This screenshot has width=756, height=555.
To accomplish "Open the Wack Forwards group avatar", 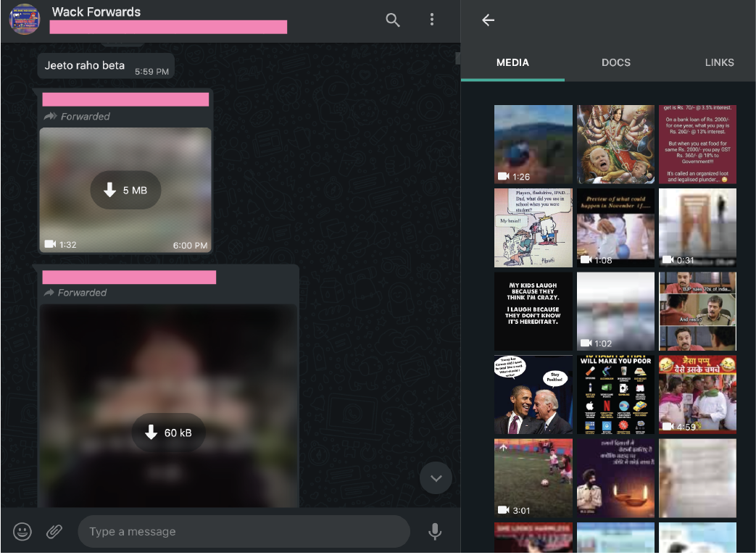I will click(x=24, y=20).
